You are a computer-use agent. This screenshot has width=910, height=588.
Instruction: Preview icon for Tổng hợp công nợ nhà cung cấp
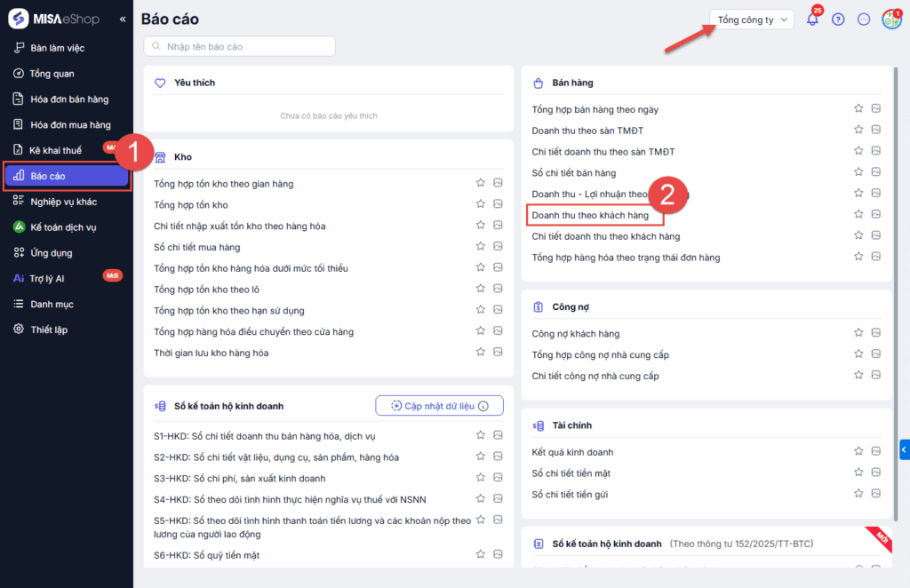coord(875,354)
